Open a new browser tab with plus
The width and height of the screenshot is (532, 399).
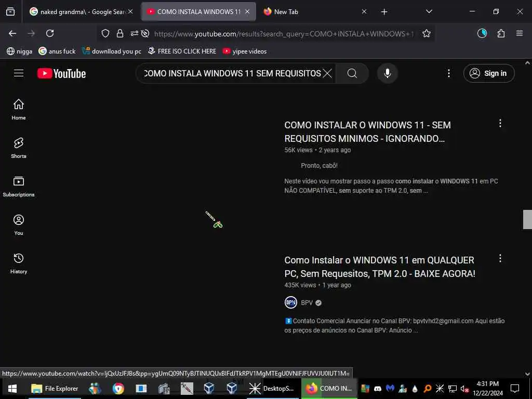pos(384,12)
